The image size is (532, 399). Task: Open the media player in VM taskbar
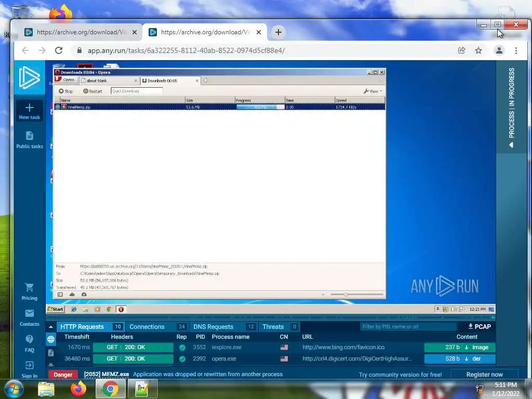point(97,309)
